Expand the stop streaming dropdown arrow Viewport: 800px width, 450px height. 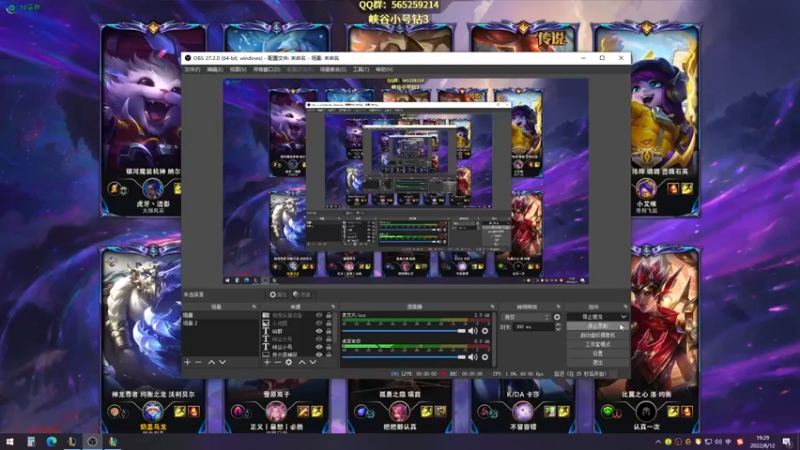coord(623,317)
